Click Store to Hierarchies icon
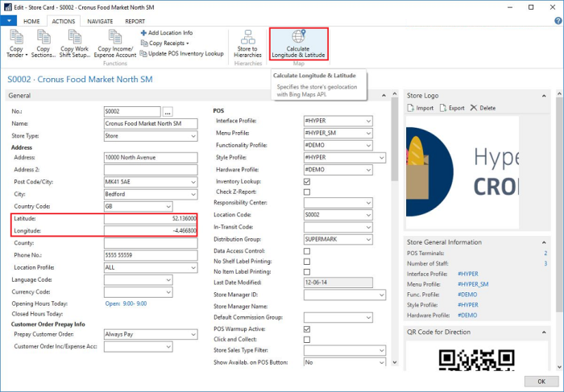This screenshot has width=564, height=392. tap(247, 38)
